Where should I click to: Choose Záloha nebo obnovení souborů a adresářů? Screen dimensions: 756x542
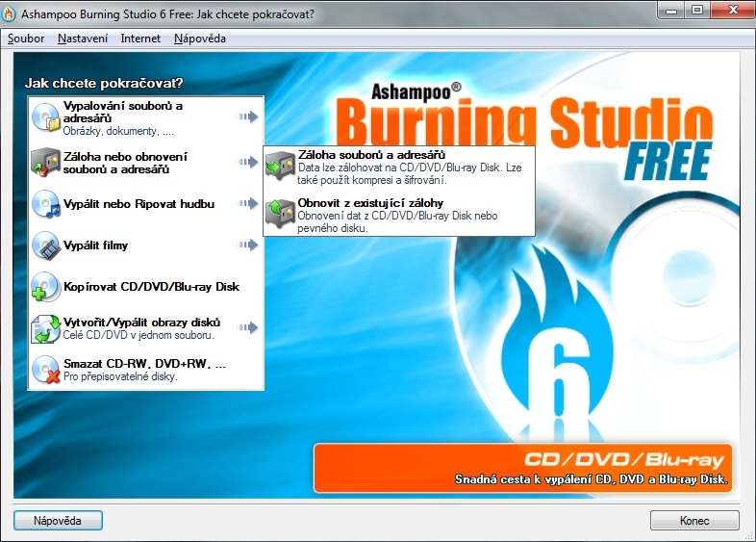tap(146, 163)
